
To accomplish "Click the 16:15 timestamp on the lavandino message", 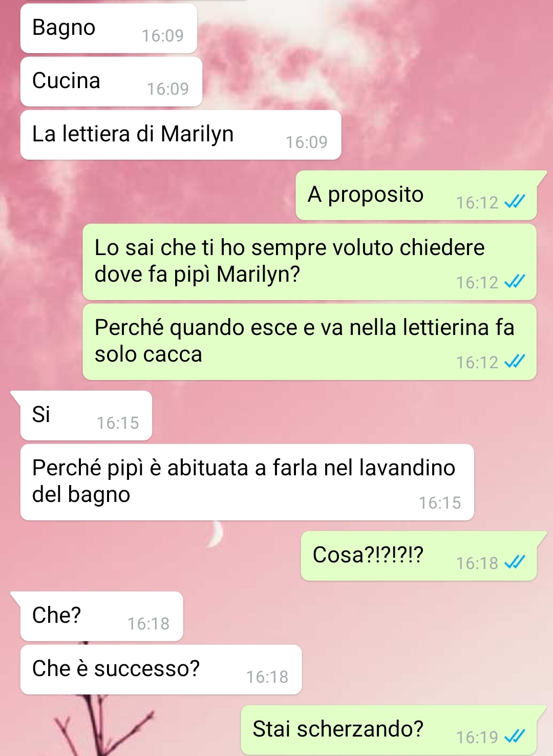I will pyautogui.click(x=440, y=503).
